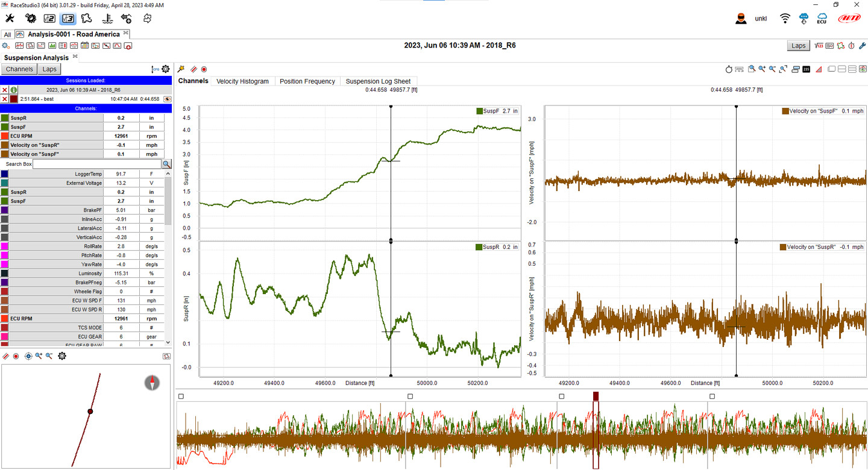Image resolution: width=868 pixels, height=470 pixels.
Task: Open the Suspension Log Sheet tab
Action: [378, 81]
